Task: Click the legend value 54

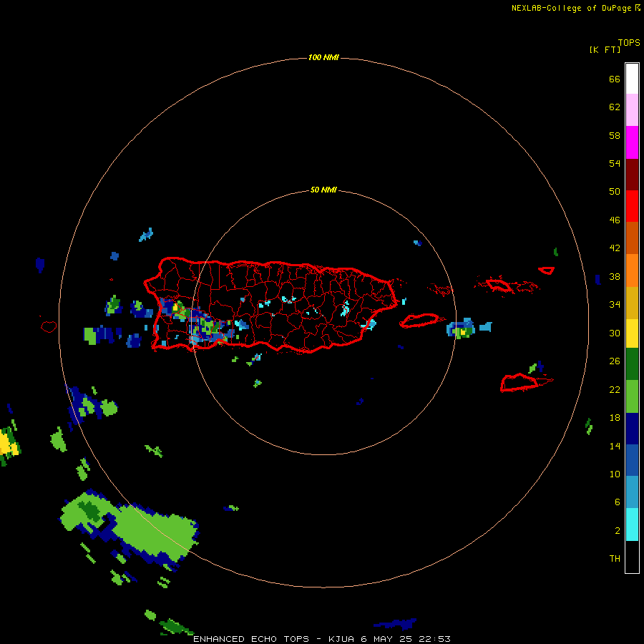Action: [615, 163]
